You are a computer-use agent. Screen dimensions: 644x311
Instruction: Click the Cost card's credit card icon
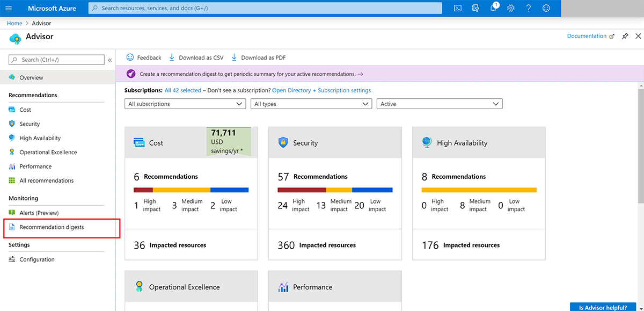pos(139,143)
